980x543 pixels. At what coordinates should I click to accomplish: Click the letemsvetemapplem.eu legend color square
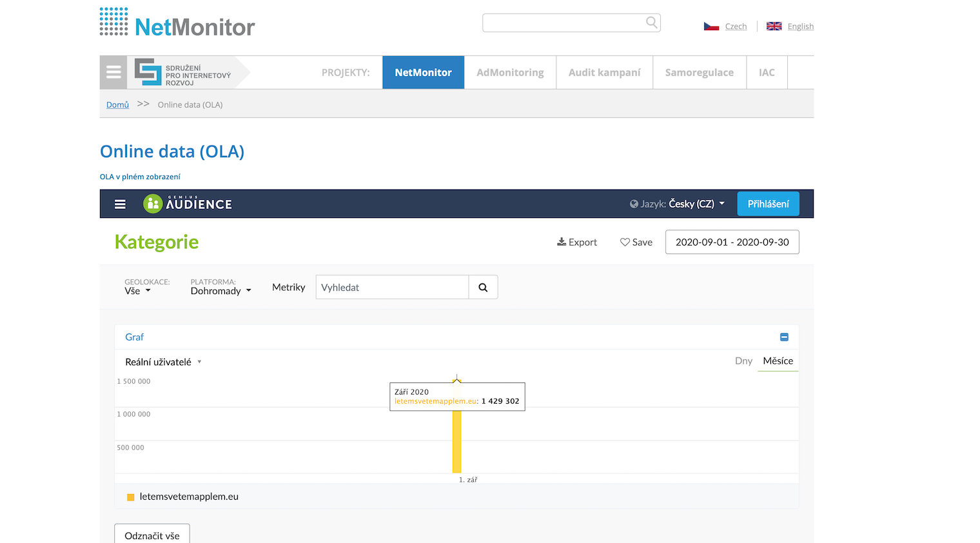(130, 497)
